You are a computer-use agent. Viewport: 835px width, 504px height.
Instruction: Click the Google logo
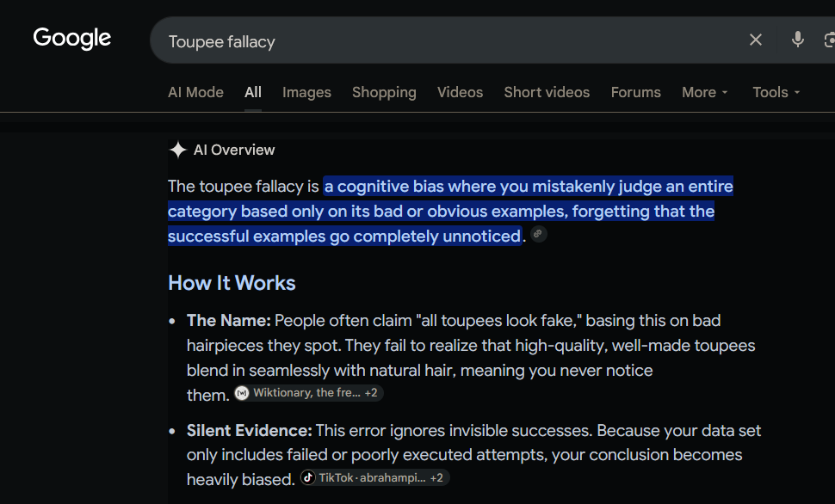click(x=72, y=39)
